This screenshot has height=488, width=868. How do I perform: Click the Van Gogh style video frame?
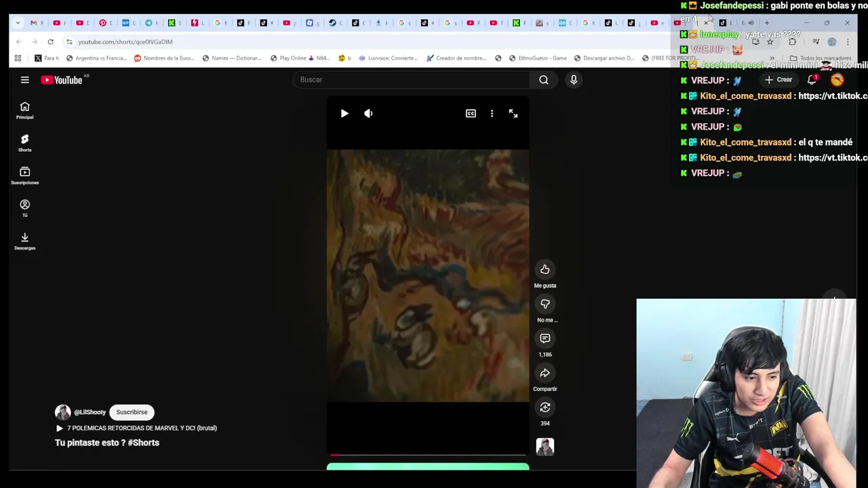coord(428,275)
